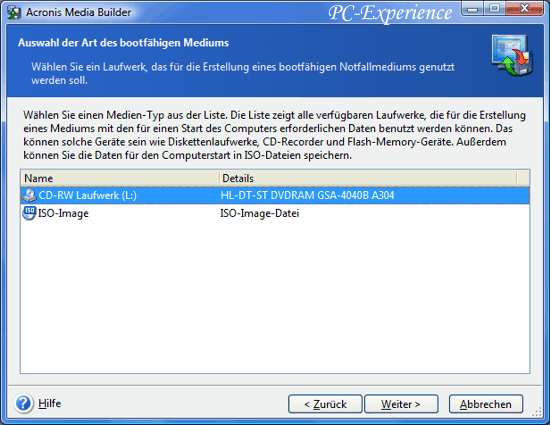Minimize the Acronis Media Builder window
The height and width of the screenshot is (425, 550).
point(472,9)
